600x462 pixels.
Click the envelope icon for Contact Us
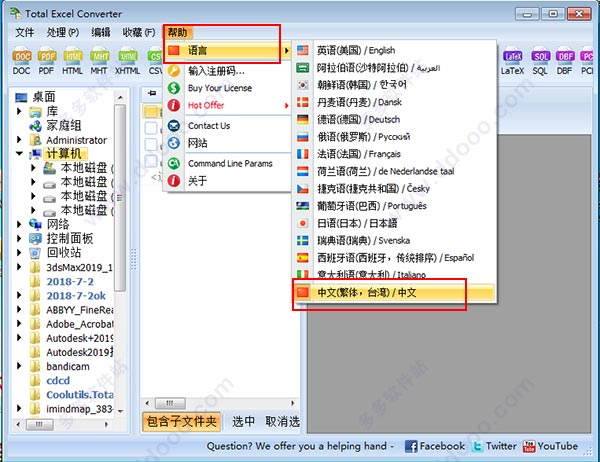[174, 126]
